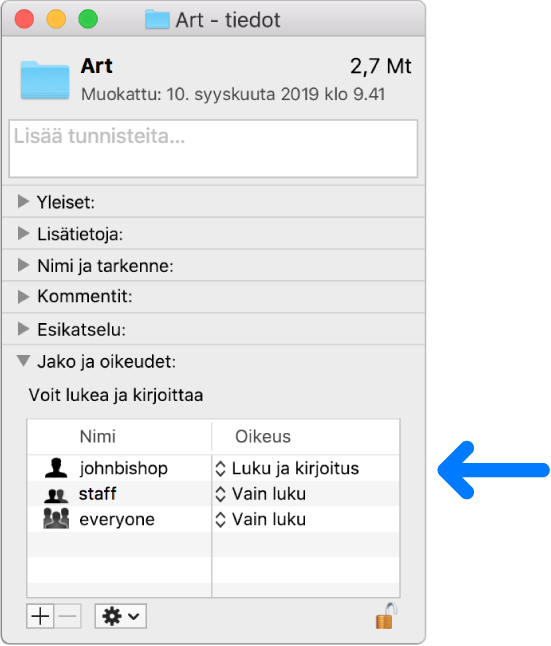Viewport: 551px width, 646px height.
Task: Click the Muokattu modification date text
Action: 233,94
